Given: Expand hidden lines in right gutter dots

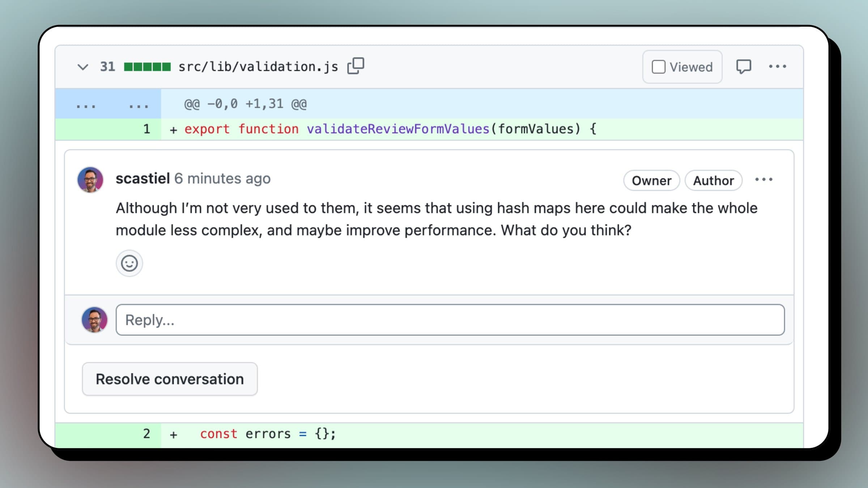Looking at the screenshot, I should pos(139,106).
